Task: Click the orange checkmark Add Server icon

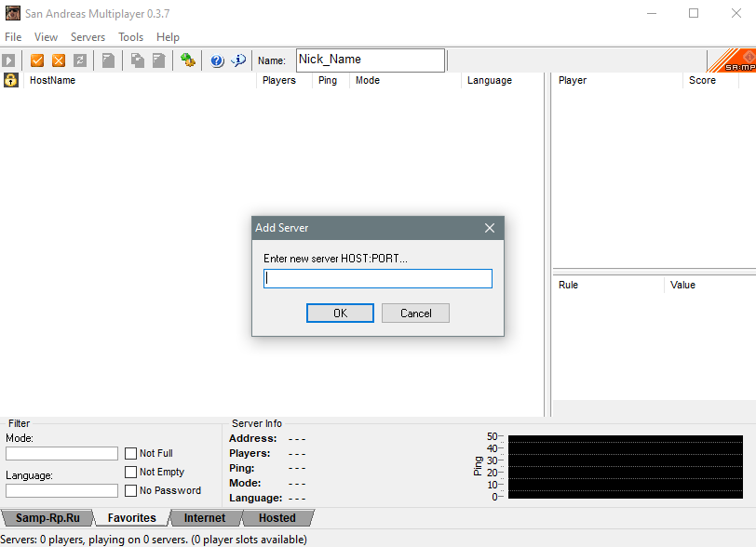Action: 37,60
